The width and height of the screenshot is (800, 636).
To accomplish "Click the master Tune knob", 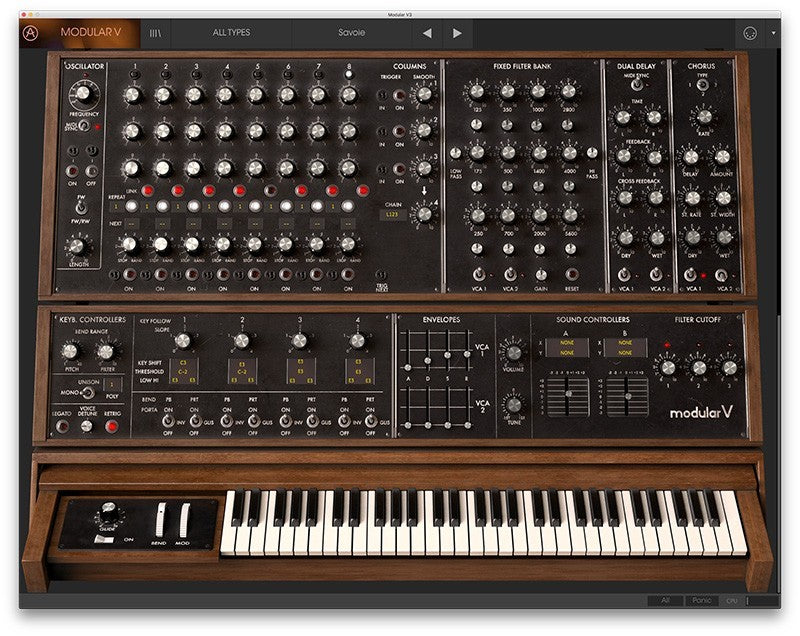I will [x=514, y=405].
